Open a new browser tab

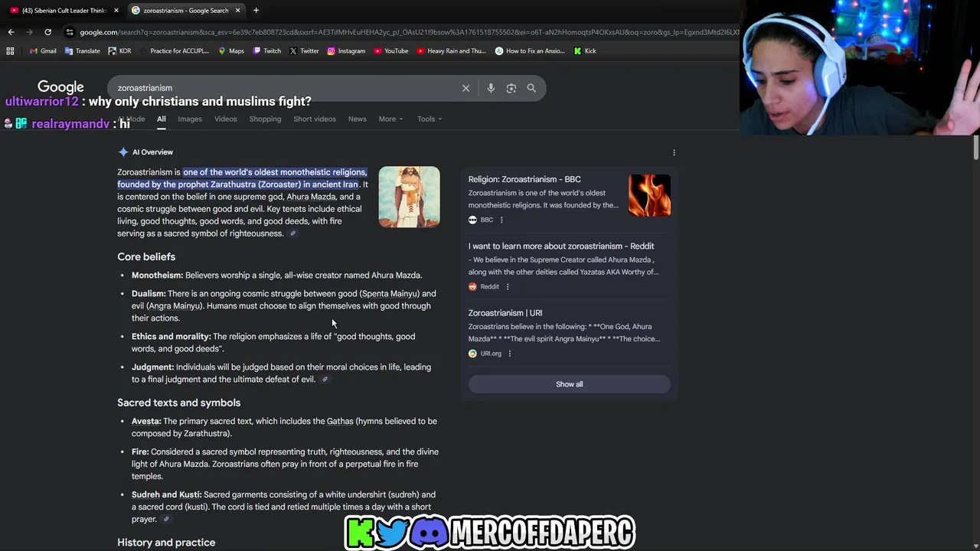[256, 11]
